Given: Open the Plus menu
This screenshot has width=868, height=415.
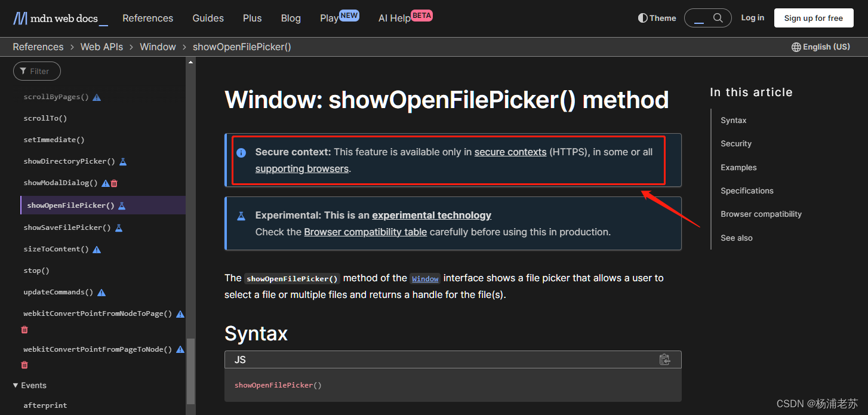Looking at the screenshot, I should (x=253, y=18).
